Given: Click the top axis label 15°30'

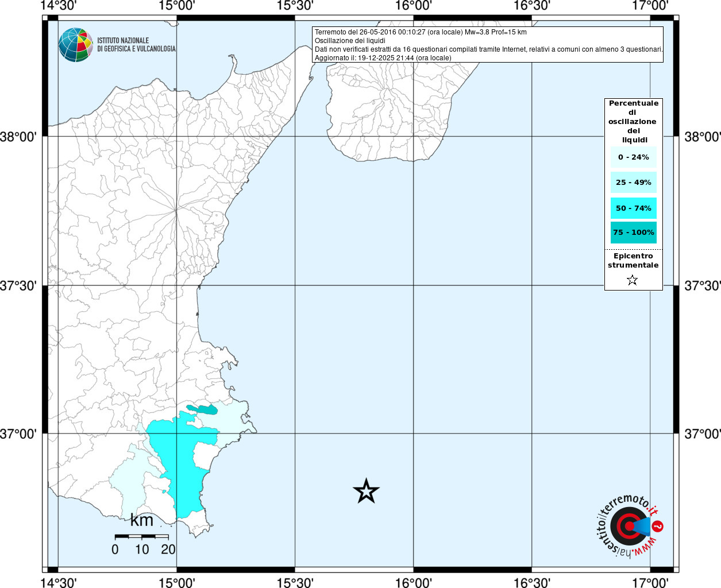Looking at the screenshot, I should [295, 6].
